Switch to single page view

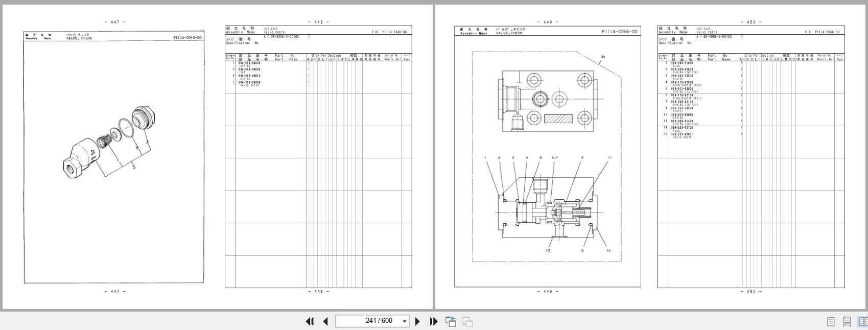tap(831, 321)
